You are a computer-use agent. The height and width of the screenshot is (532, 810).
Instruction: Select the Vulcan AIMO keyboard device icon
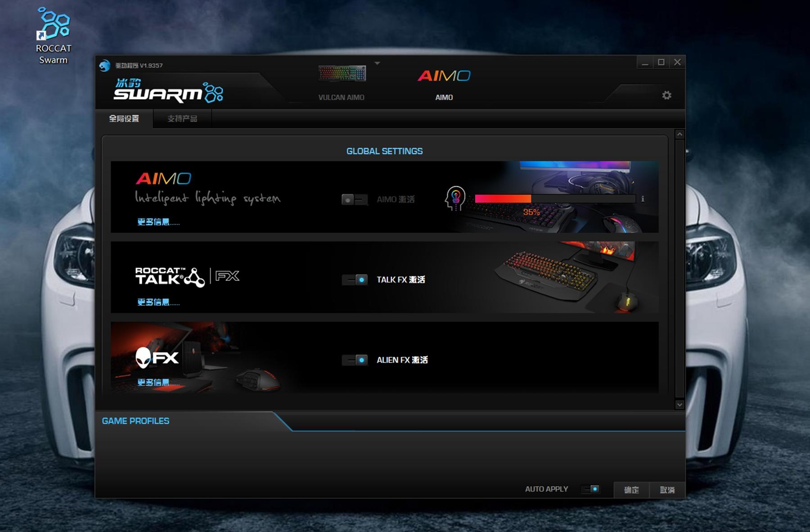point(342,73)
